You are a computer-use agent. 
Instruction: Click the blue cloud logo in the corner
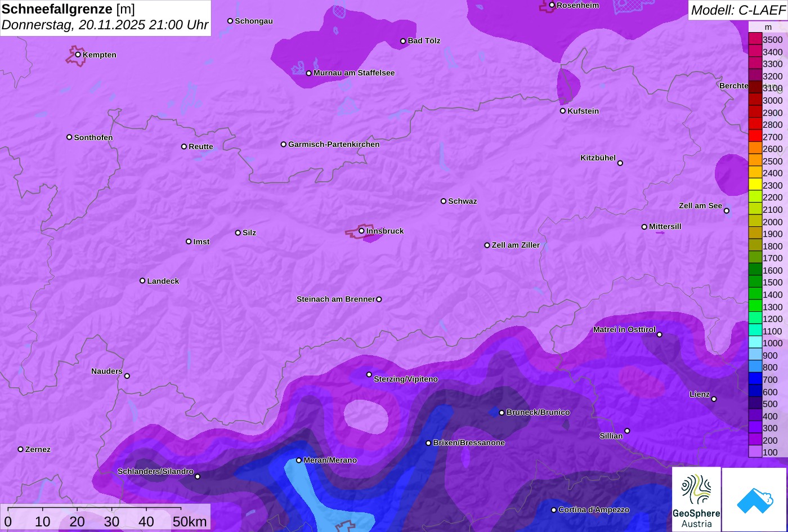pyautogui.click(x=754, y=500)
